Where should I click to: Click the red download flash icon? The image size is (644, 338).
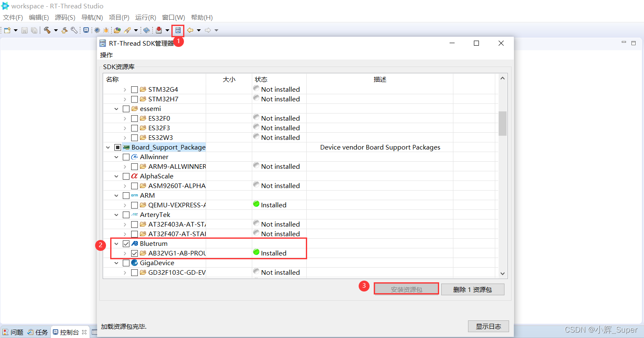coord(159,30)
